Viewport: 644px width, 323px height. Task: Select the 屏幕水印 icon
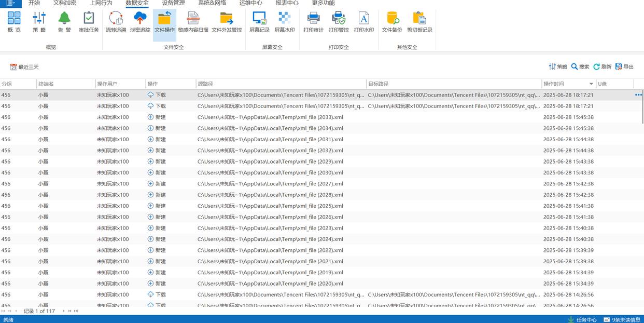[x=284, y=22]
